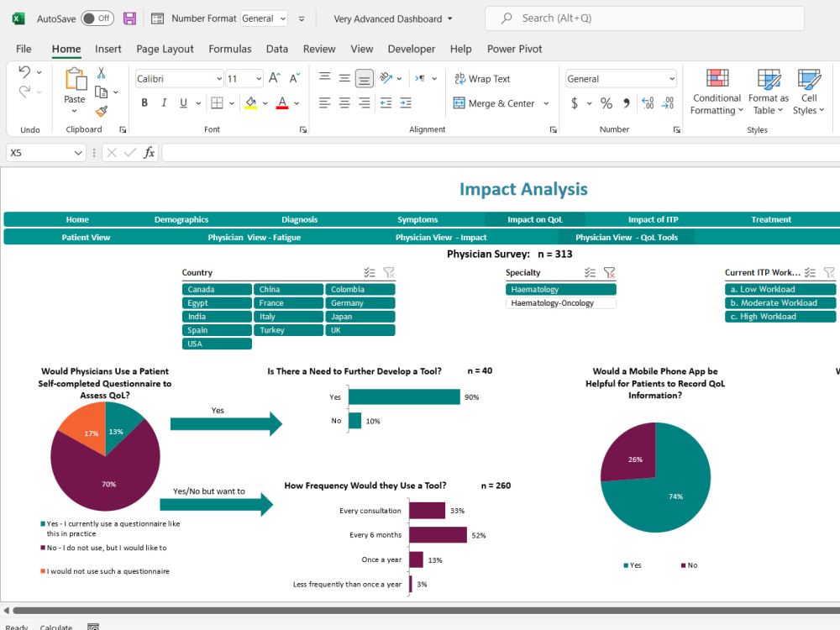
Task: Click the Cut scissors icon
Action: (102, 73)
